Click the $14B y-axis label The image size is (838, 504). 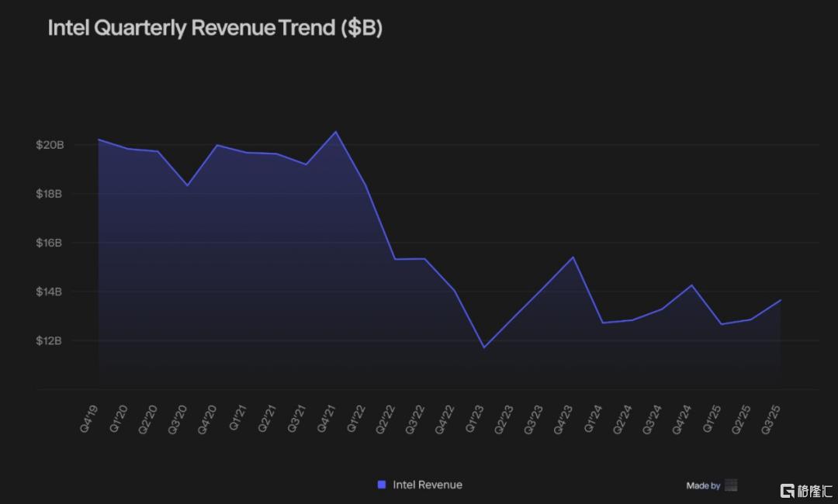tap(49, 292)
